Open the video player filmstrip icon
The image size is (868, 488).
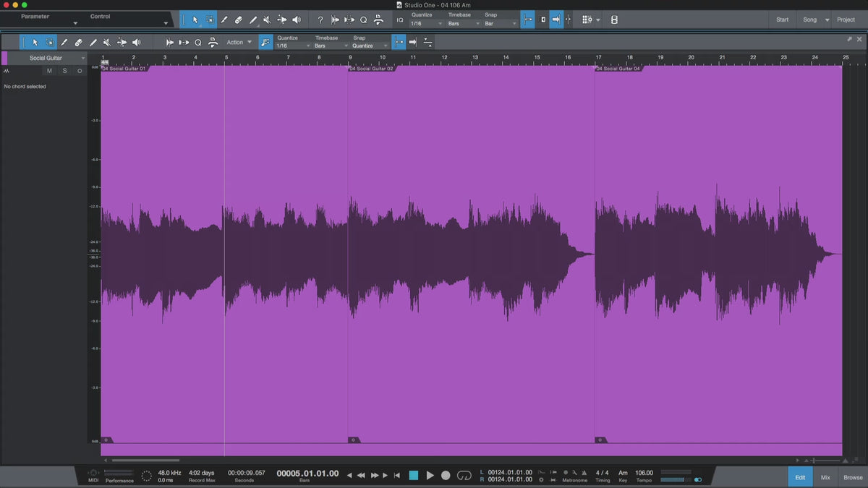(x=614, y=20)
